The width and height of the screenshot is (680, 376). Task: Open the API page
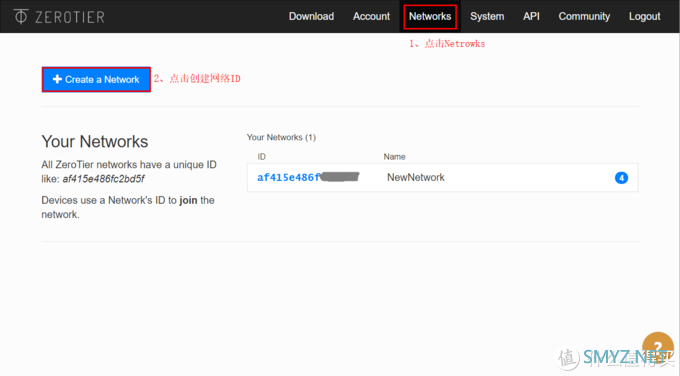[x=531, y=16]
